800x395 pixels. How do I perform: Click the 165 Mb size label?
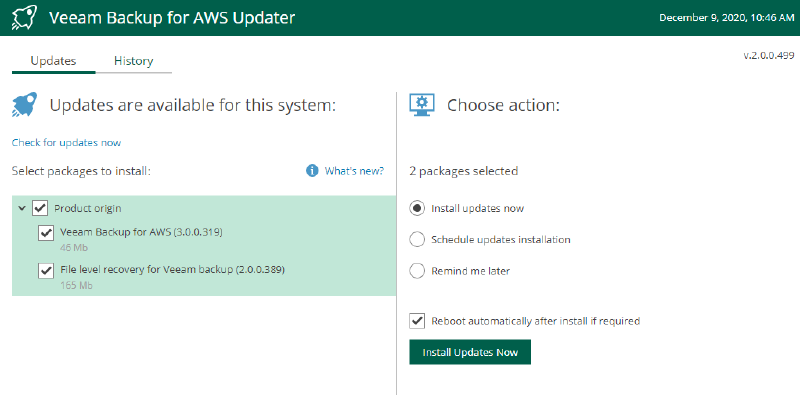point(76,286)
